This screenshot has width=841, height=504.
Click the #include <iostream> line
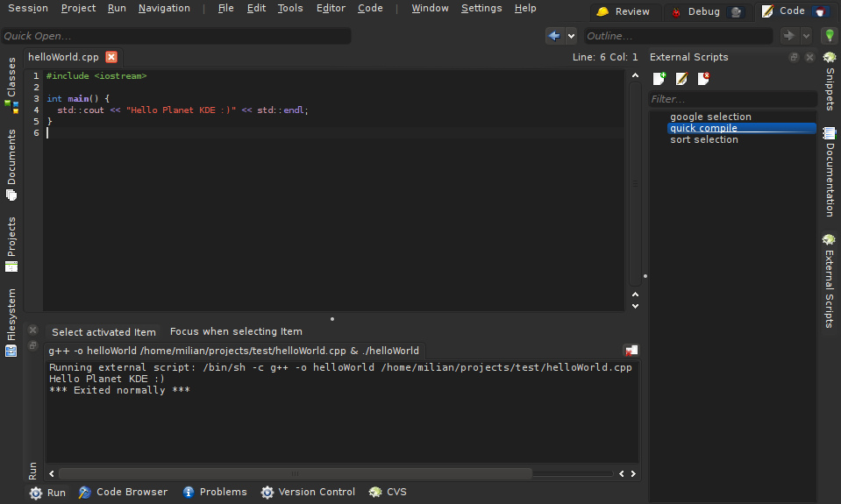(x=96, y=76)
